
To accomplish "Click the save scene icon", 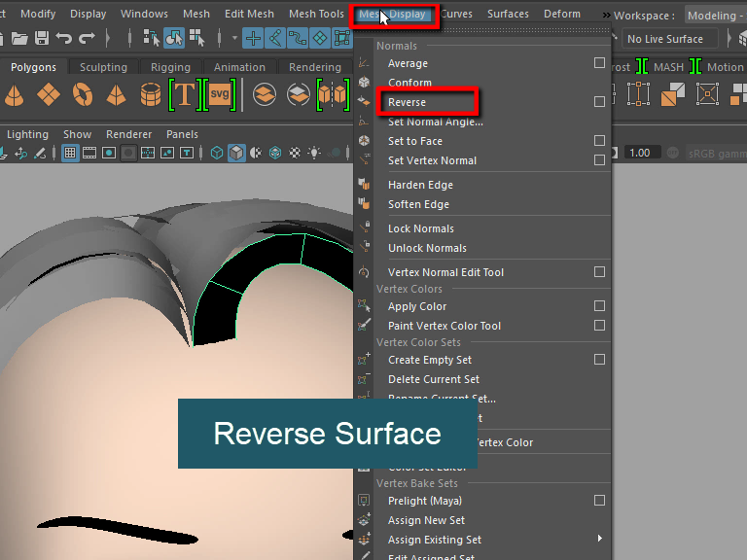I will point(42,38).
